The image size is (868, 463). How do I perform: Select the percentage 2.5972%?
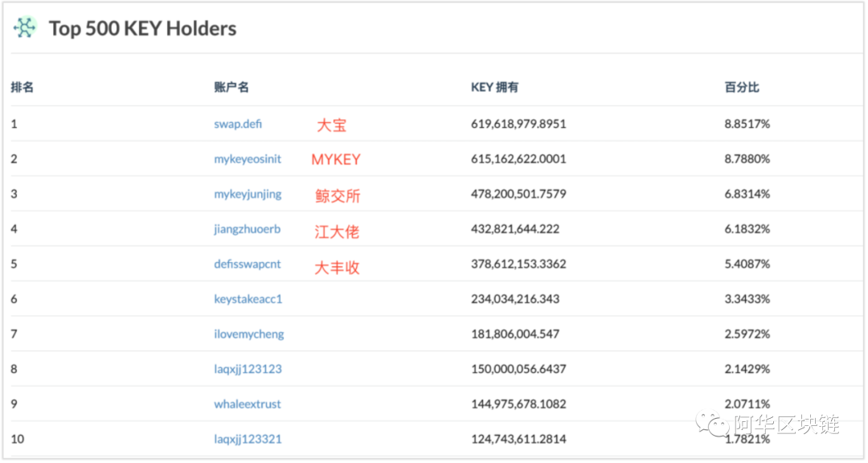[747, 334]
